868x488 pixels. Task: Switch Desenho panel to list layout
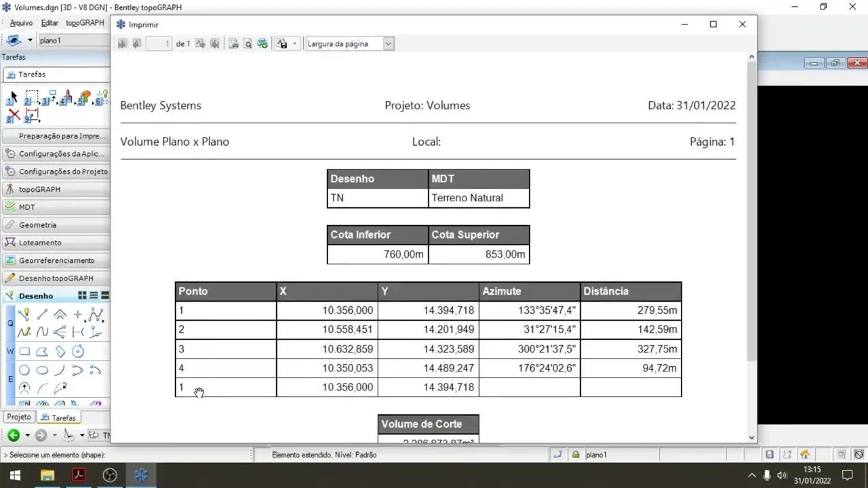(94, 296)
